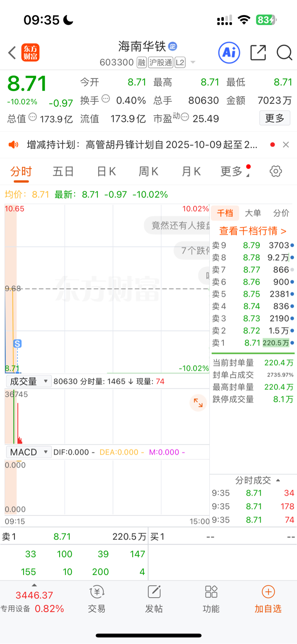The width and height of the screenshot is (297, 644).
Task: Tap the blue dot beside 卖9 row
Action: click(292, 245)
